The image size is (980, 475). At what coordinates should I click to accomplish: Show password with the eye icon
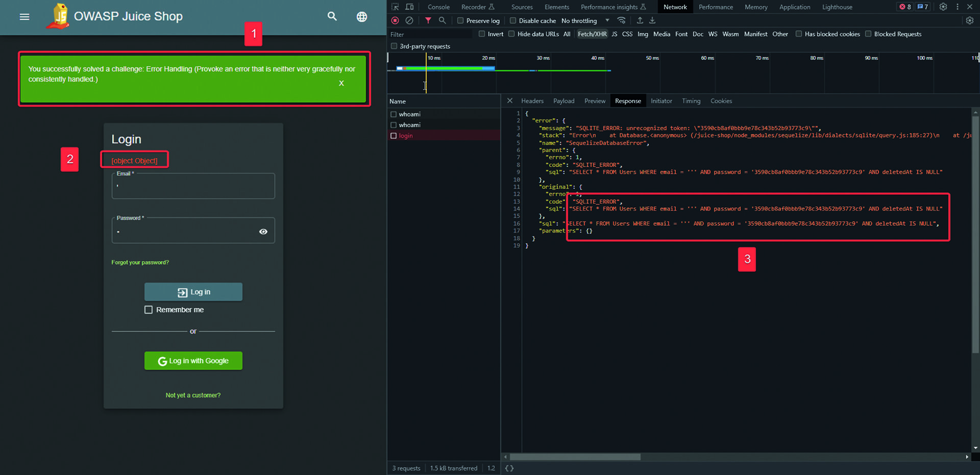[263, 232]
